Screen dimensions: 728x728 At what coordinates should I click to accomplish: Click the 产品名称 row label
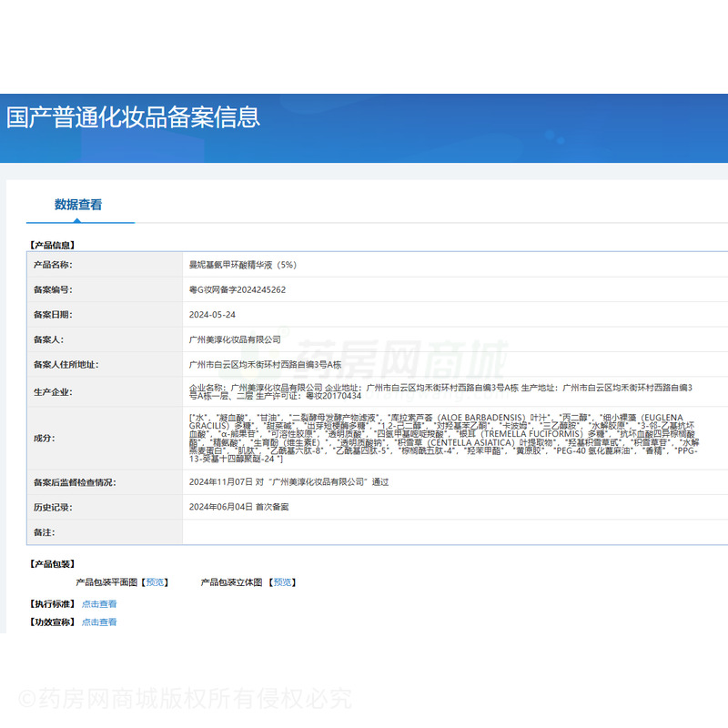(x=53, y=265)
